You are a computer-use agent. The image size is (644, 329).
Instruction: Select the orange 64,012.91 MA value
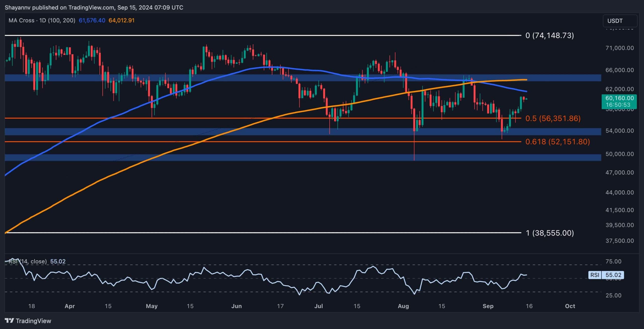point(122,20)
